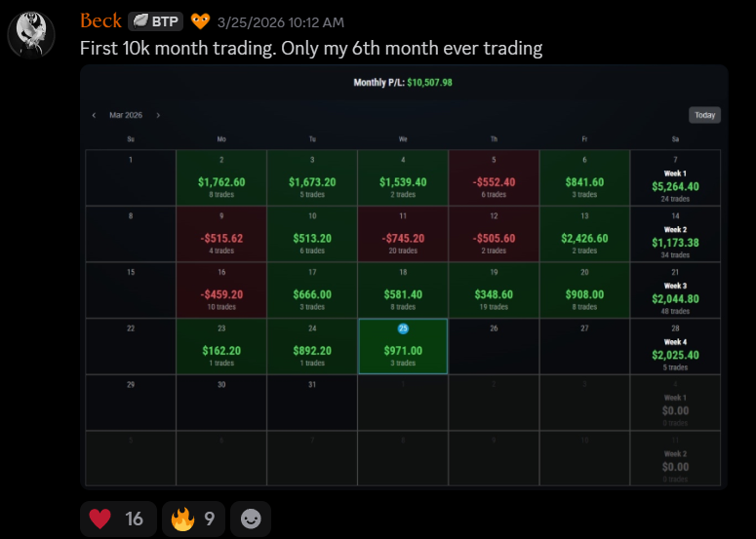Image resolution: width=756 pixels, height=539 pixels.
Task: Select March 12 cell with -$505.60
Action: pos(494,234)
